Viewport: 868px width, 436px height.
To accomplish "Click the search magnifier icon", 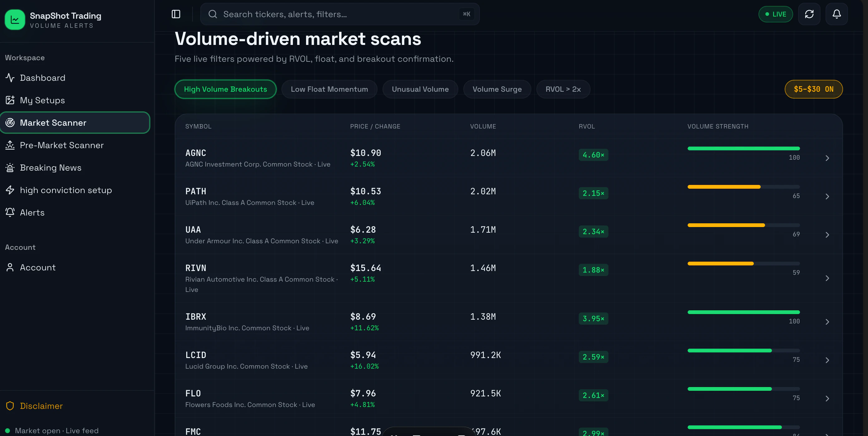I will (212, 14).
